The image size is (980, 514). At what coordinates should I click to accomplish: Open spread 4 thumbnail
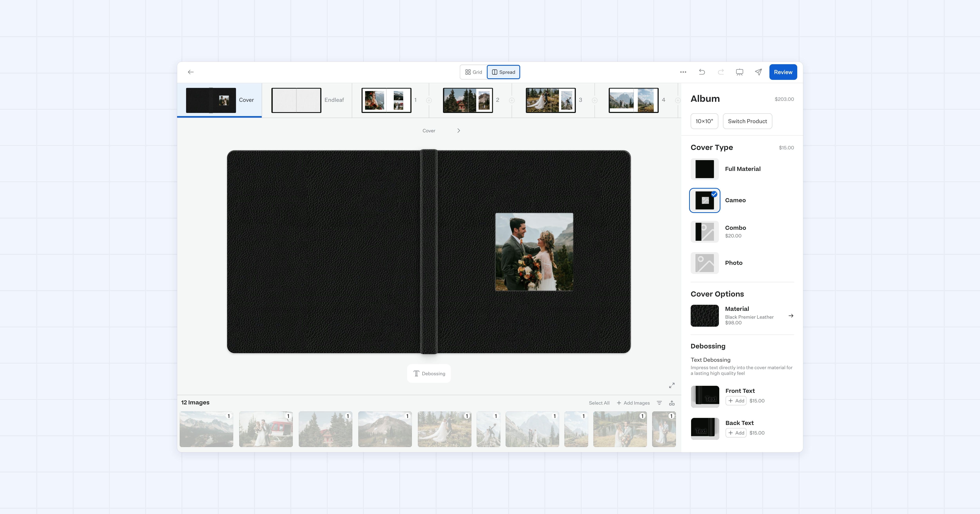(x=633, y=100)
